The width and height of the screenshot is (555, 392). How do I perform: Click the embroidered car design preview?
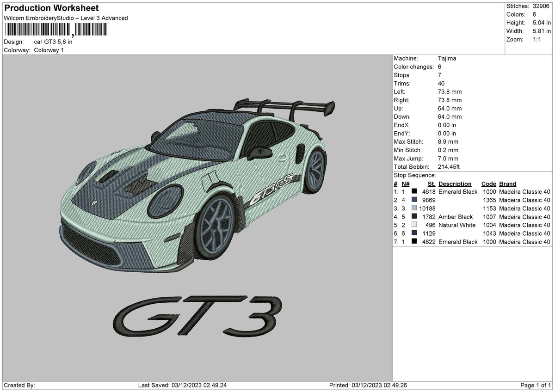coord(197,185)
